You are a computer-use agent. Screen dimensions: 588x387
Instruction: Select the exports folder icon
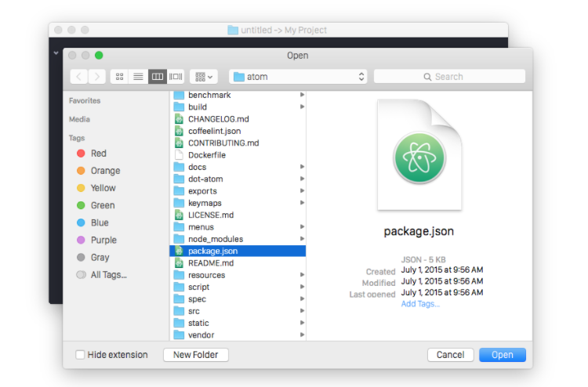tap(179, 191)
